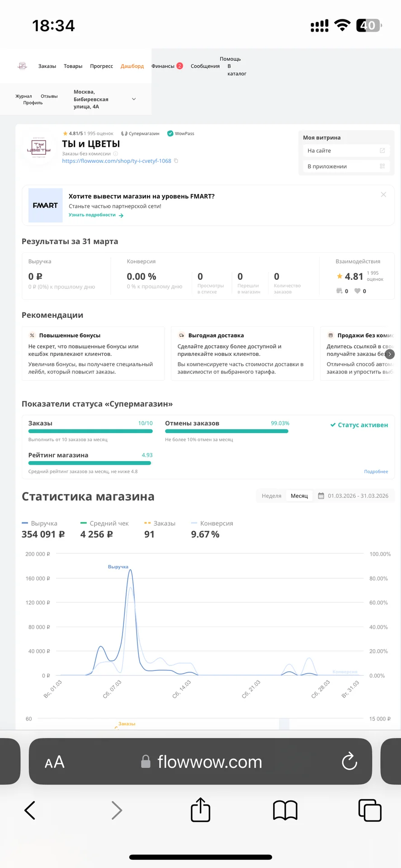
Task: Click the icon in Продажи без комиссии card
Action: coord(330,335)
